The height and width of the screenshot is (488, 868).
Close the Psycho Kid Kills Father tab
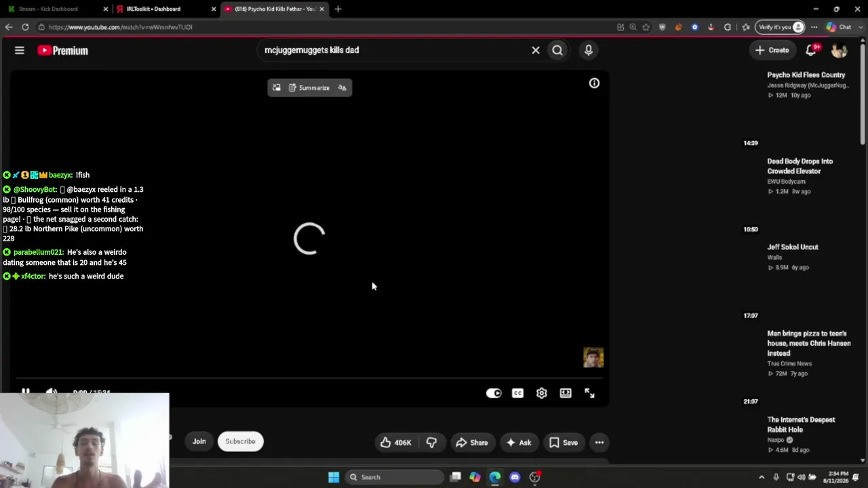pyautogui.click(x=321, y=9)
